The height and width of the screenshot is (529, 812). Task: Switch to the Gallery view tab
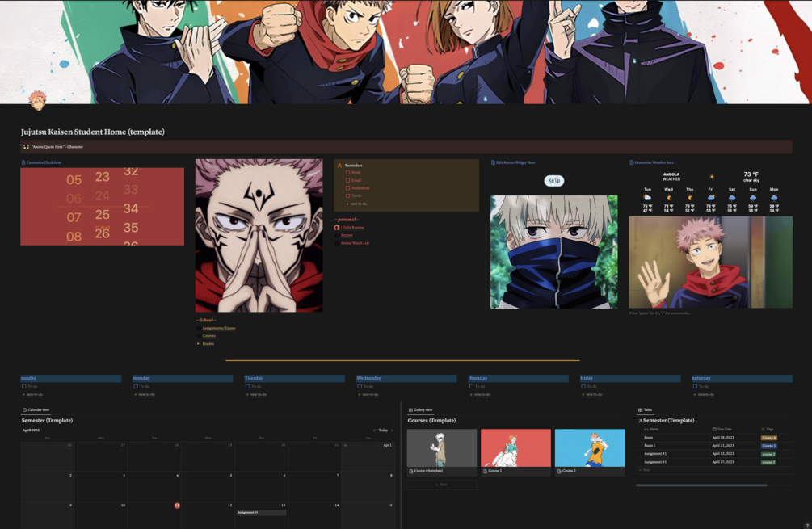pos(420,410)
